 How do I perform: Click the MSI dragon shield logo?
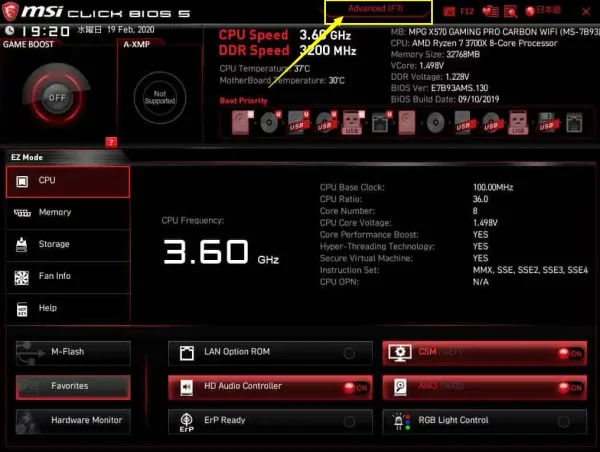pos(10,11)
